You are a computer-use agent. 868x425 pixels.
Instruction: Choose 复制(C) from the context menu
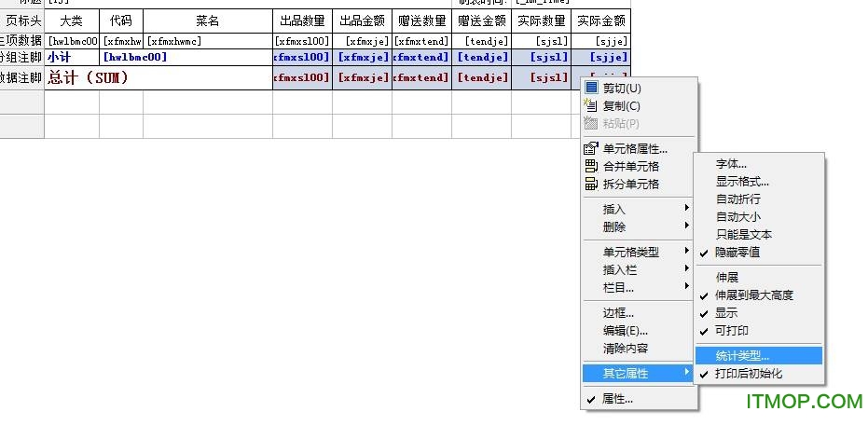[639, 105]
